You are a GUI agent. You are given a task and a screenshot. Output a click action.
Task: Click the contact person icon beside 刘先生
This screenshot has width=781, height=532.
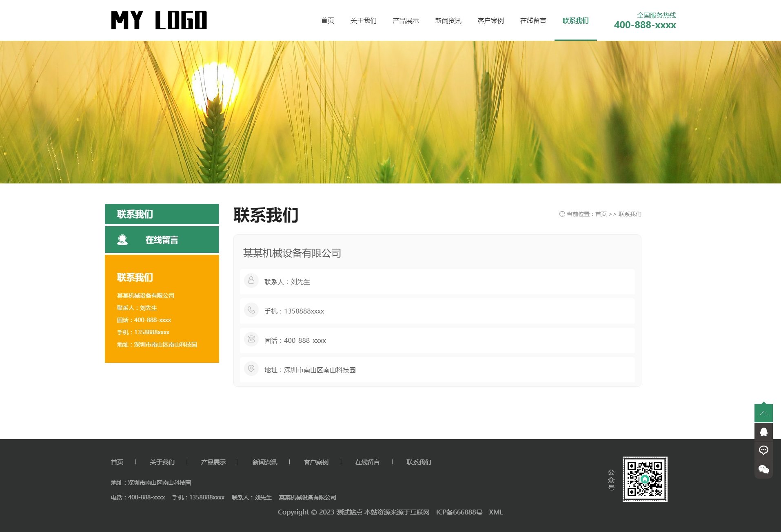pyautogui.click(x=251, y=280)
